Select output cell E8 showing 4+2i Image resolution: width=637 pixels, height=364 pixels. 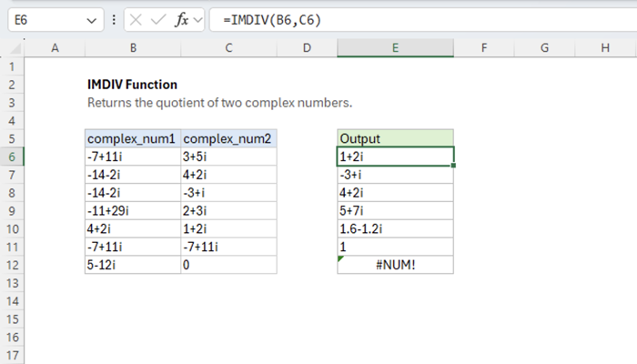pyautogui.click(x=395, y=193)
